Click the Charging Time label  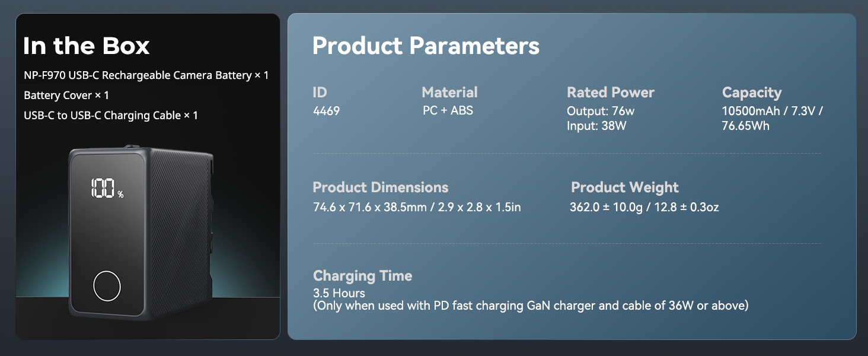(362, 276)
